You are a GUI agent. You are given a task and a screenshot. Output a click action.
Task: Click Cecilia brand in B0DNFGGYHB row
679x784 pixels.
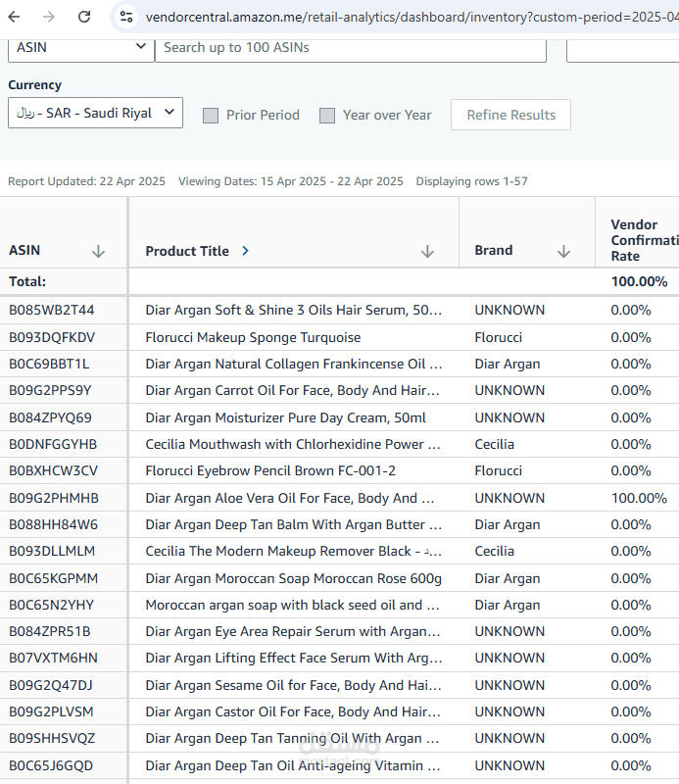[x=494, y=445]
